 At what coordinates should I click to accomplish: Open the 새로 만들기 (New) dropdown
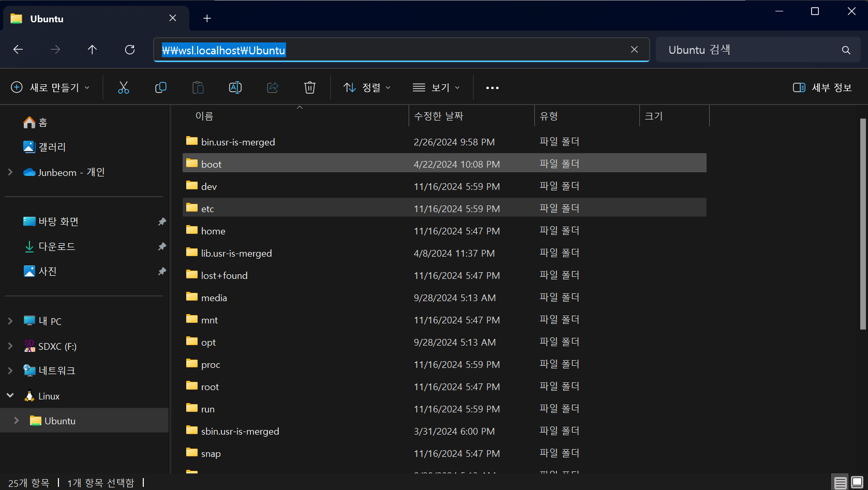50,87
